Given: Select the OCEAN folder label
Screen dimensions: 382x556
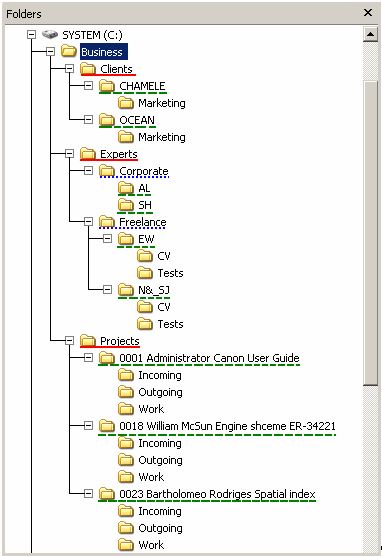Looking at the screenshot, I should [137, 120].
